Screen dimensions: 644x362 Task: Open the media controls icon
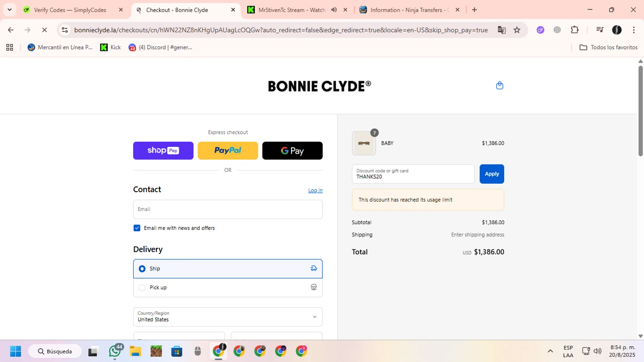click(600, 30)
